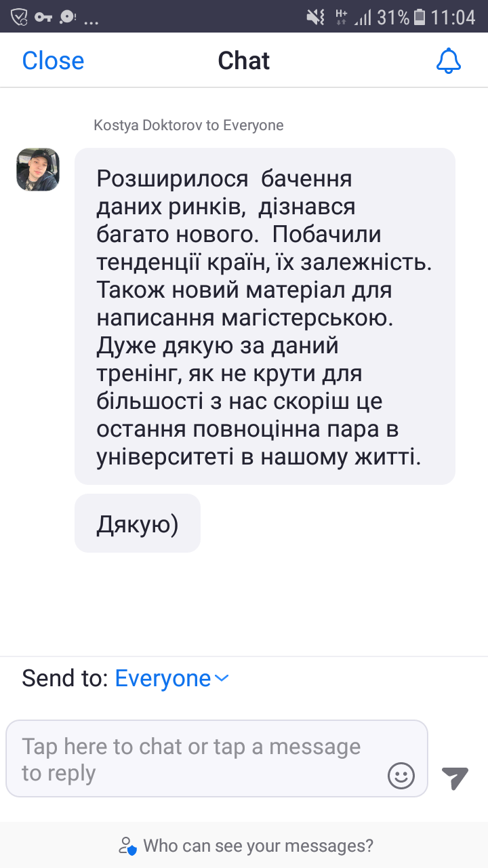Tap the sender name Kostya Doktorov label
The width and height of the screenshot is (488, 868).
pos(188,125)
